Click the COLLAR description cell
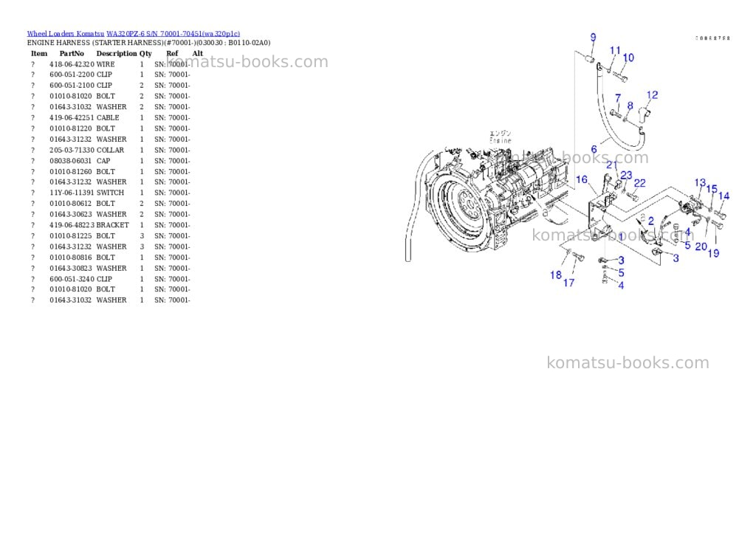This screenshot has height=535, width=756. pos(111,150)
